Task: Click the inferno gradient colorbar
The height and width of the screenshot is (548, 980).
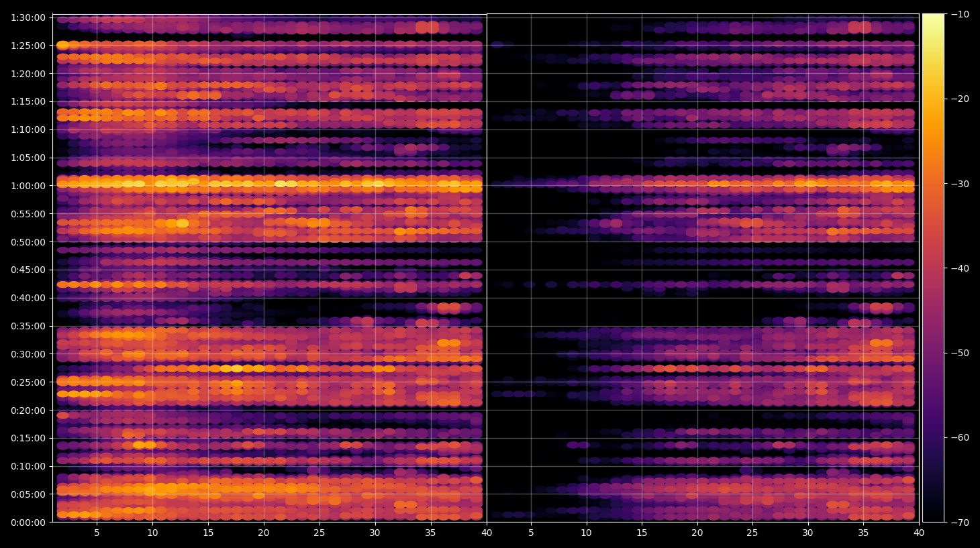Action: point(933,268)
